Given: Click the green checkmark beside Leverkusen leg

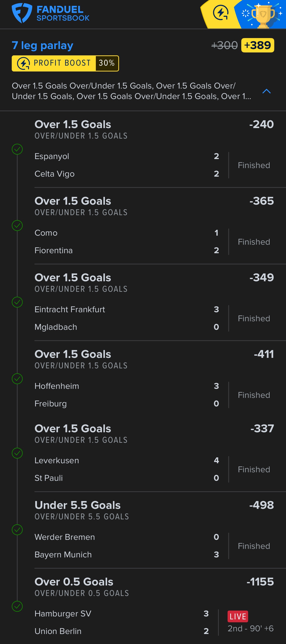Looking at the screenshot, I should pyautogui.click(x=17, y=453).
